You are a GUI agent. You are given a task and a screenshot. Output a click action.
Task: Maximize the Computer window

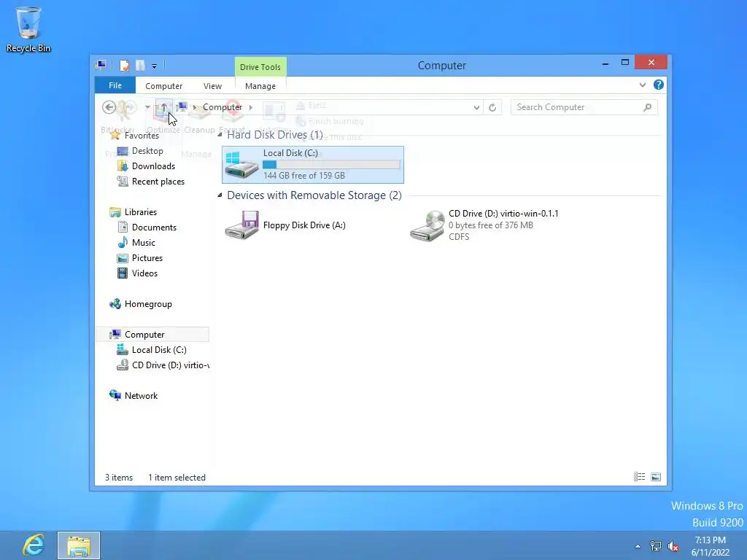tap(625, 63)
